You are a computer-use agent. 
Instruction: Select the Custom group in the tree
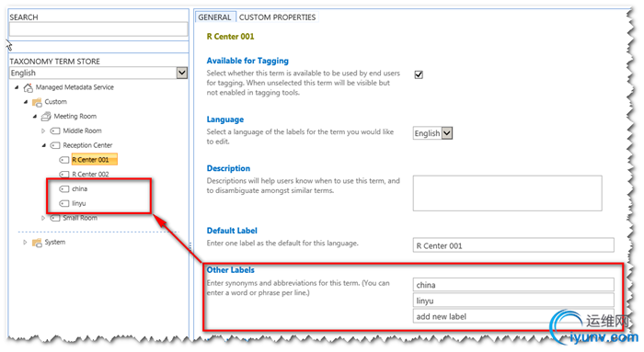55,102
